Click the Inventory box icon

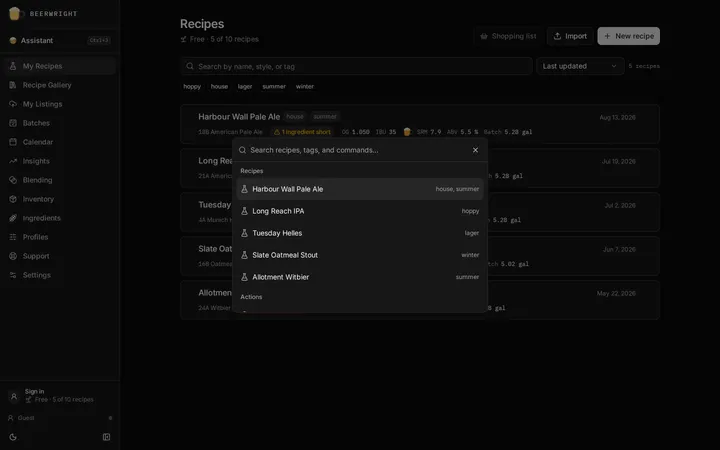[13, 199]
